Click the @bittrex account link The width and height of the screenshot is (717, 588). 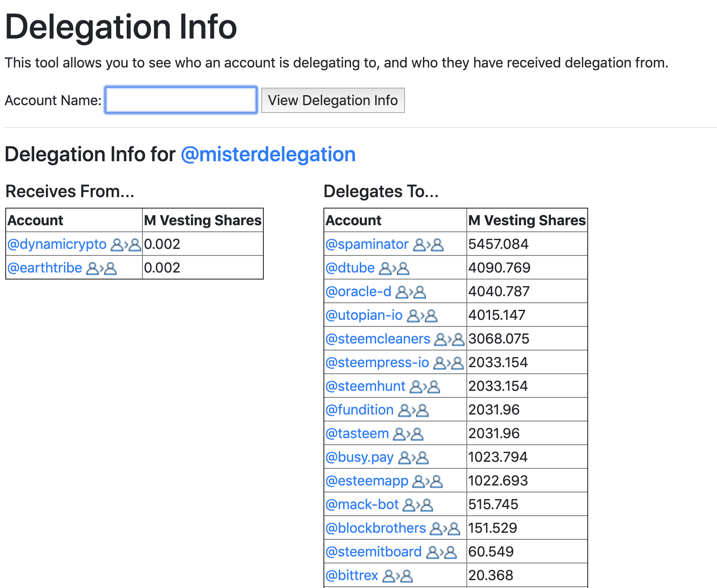coord(352,575)
